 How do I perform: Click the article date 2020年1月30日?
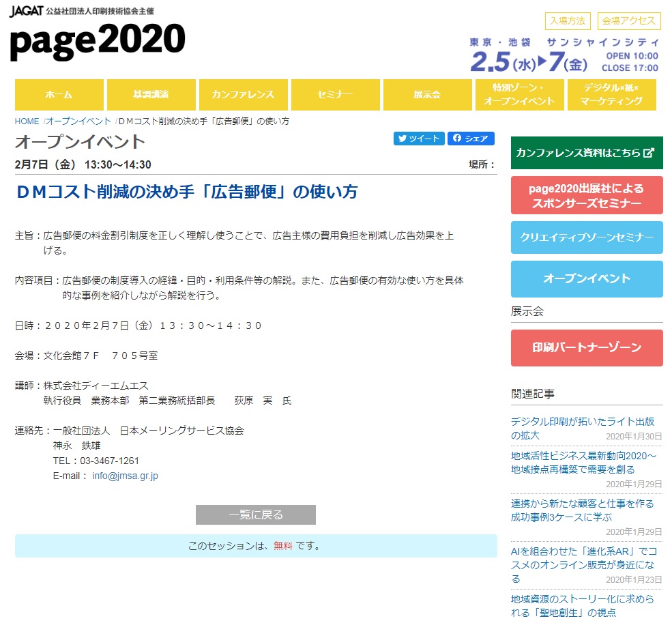(x=634, y=437)
